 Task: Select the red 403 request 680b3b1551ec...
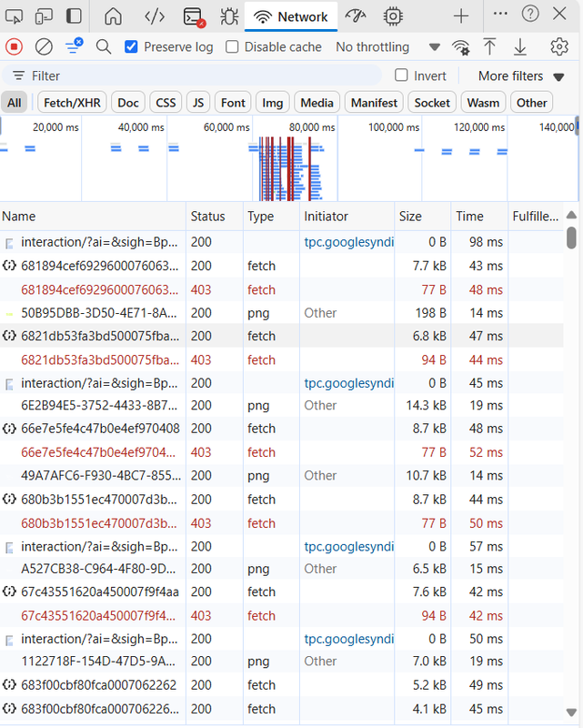(x=282, y=523)
